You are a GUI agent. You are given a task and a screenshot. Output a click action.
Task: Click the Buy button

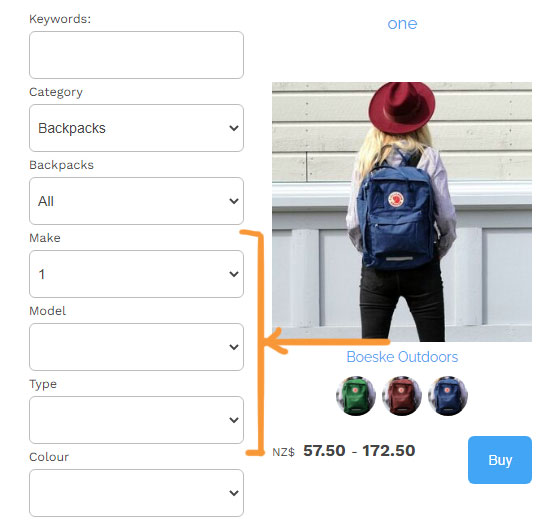tap(500, 460)
